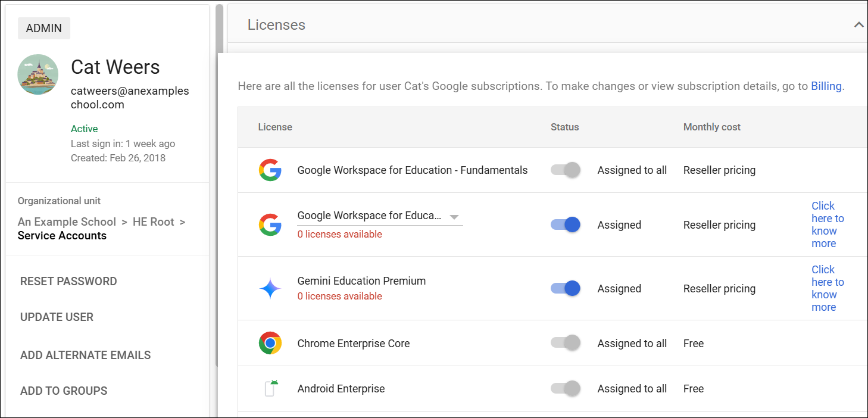Select Reset Password action
This screenshot has height=418, width=868.
pyautogui.click(x=68, y=282)
